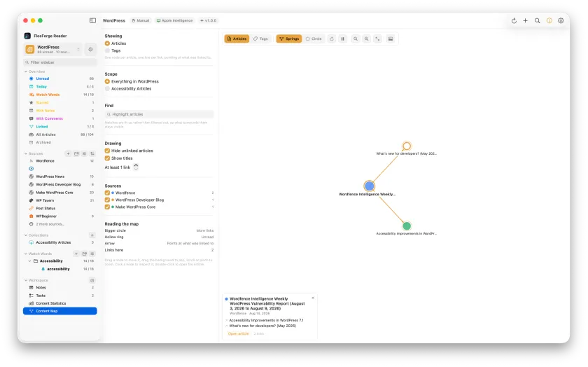The height and width of the screenshot is (367, 588).
Task: Click the Workspace header action icon
Action: tap(92, 280)
